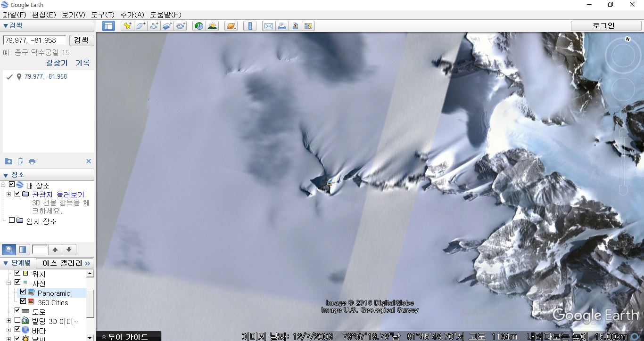Toggle the 360 Cities layer checkbox
Screen dimensions: 644x341
point(23,302)
